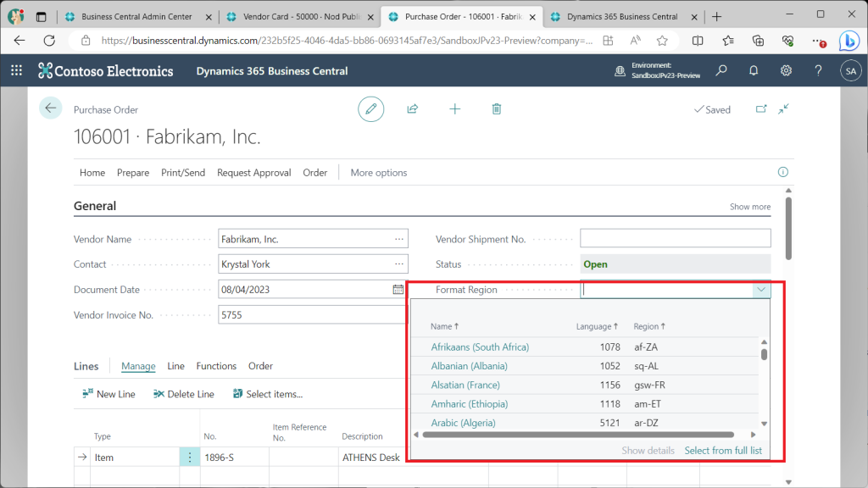This screenshot has width=868, height=488.
Task: Open the Order menu in the action bar
Action: [315, 173]
